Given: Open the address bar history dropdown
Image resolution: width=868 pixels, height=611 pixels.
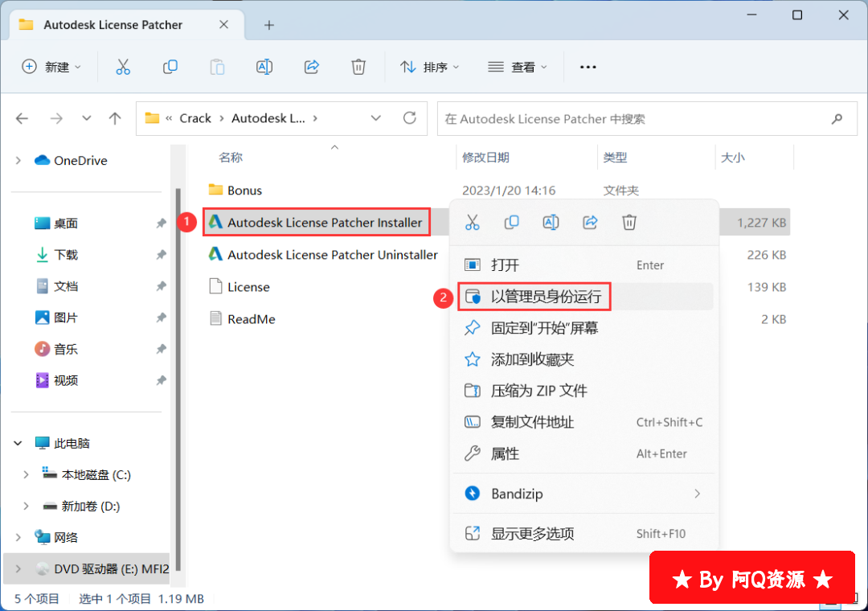Looking at the screenshot, I should (376, 118).
